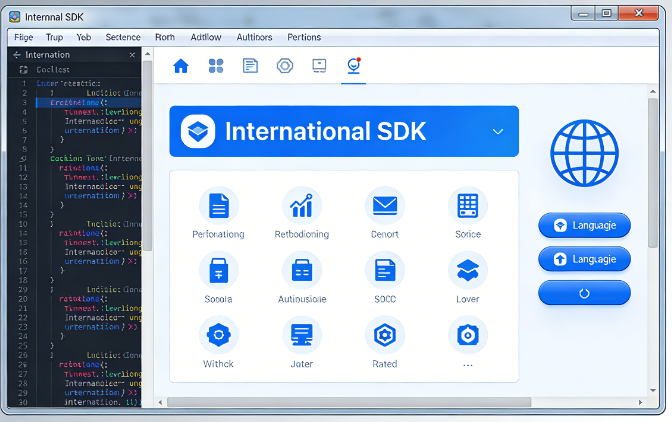
Task: Click the first Language button
Action: tap(584, 225)
